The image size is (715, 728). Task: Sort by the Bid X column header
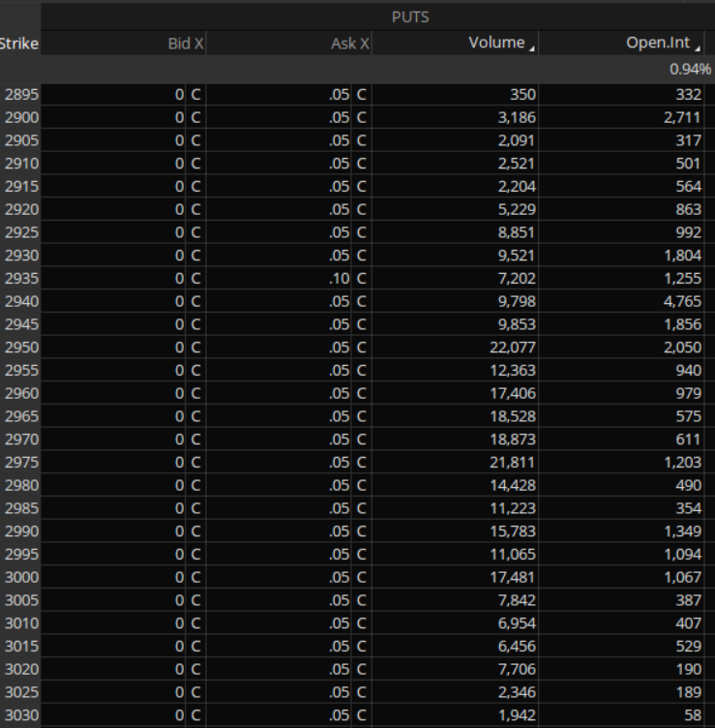point(185,44)
